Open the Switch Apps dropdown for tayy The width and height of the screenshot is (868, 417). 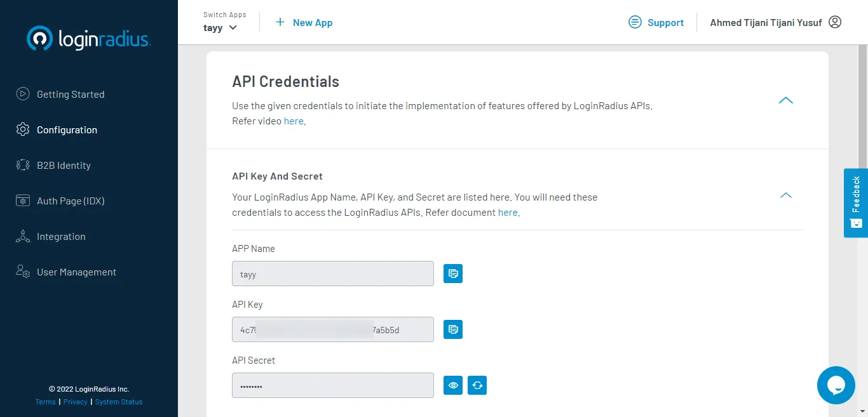point(219,28)
